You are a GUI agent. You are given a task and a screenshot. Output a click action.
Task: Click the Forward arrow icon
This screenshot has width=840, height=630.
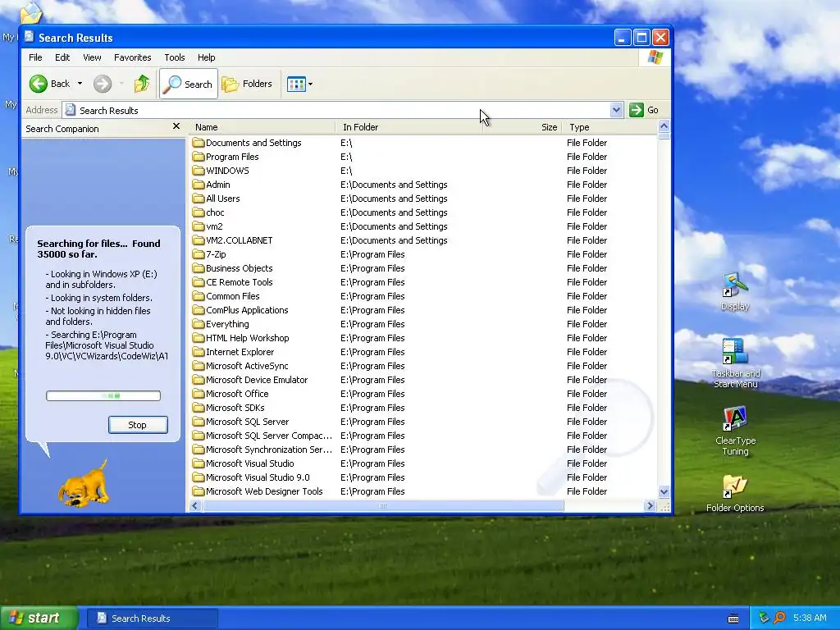coord(103,84)
